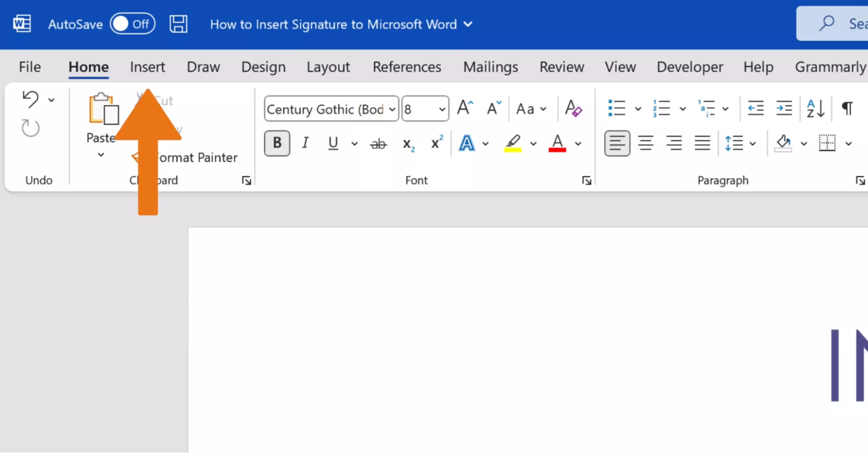Apply italic formatting

(x=305, y=143)
